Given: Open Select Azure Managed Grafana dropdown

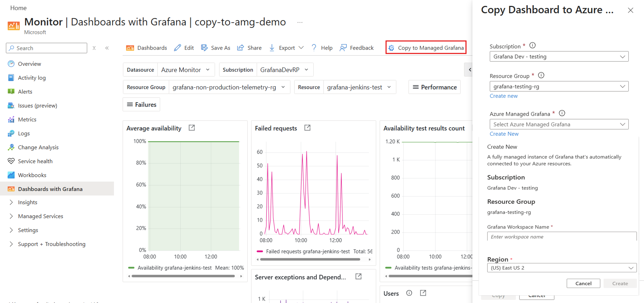Looking at the screenshot, I should click(x=559, y=125).
